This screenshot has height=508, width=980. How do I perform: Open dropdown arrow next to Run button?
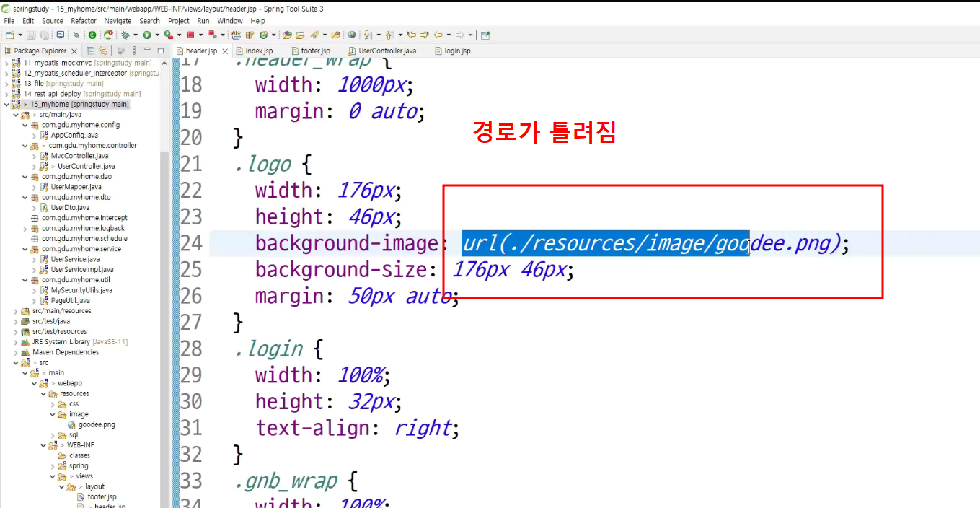pyautogui.click(x=157, y=35)
